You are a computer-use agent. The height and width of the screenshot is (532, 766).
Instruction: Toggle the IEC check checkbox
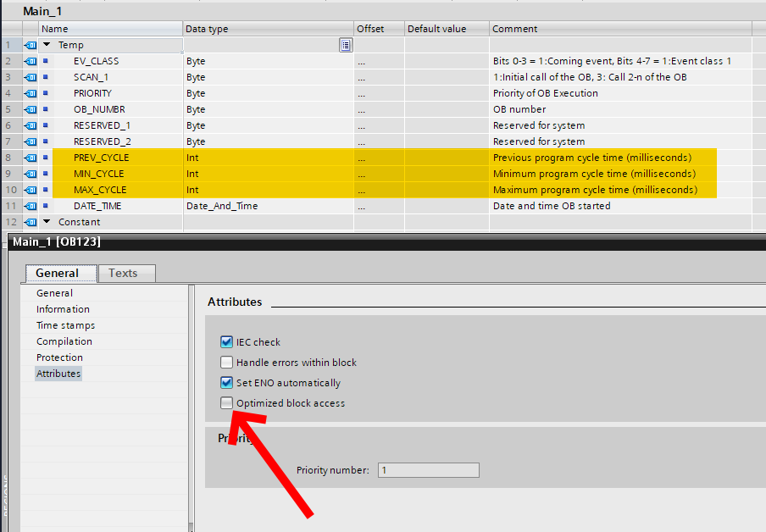click(x=226, y=342)
